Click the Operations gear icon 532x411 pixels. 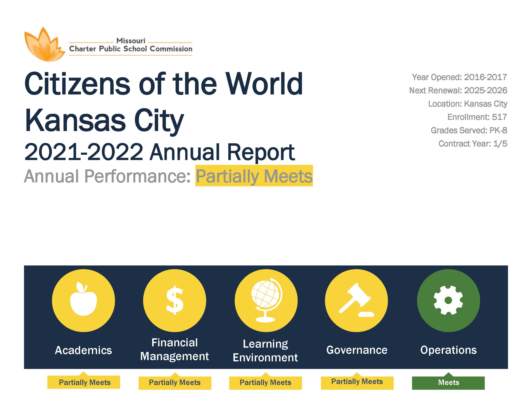[448, 300]
